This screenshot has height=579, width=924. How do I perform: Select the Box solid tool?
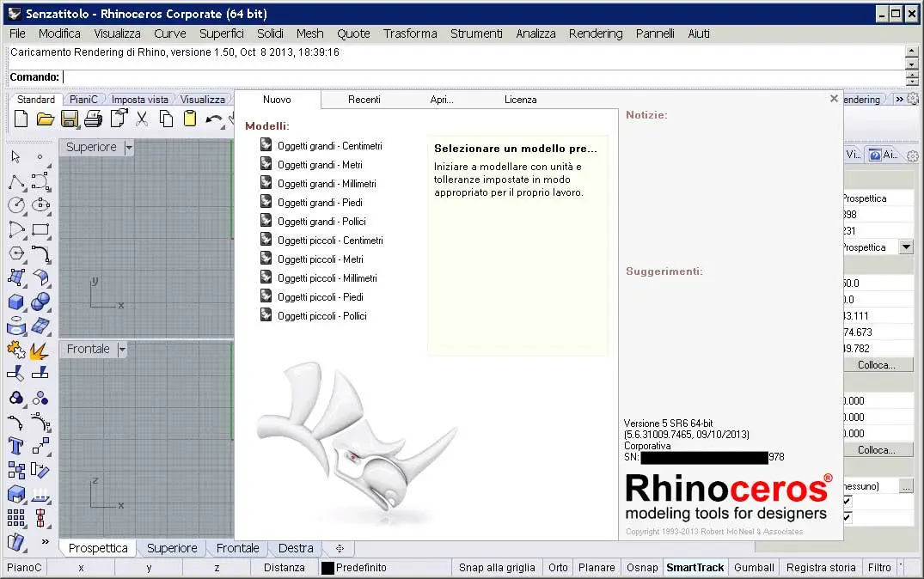(16, 302)
